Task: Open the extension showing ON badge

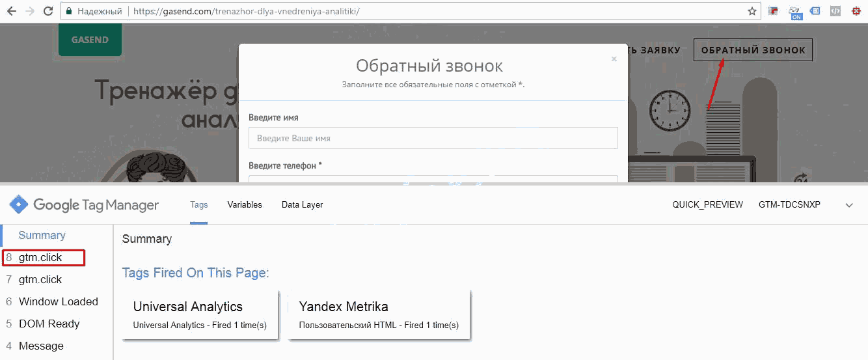Action: coord(794,12)
